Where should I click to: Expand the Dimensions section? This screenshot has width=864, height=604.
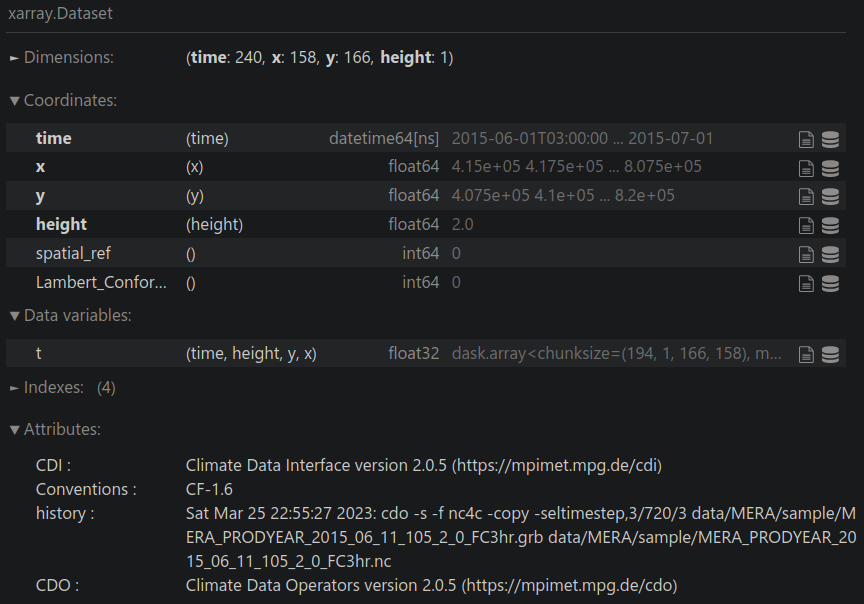click(61, 58)
